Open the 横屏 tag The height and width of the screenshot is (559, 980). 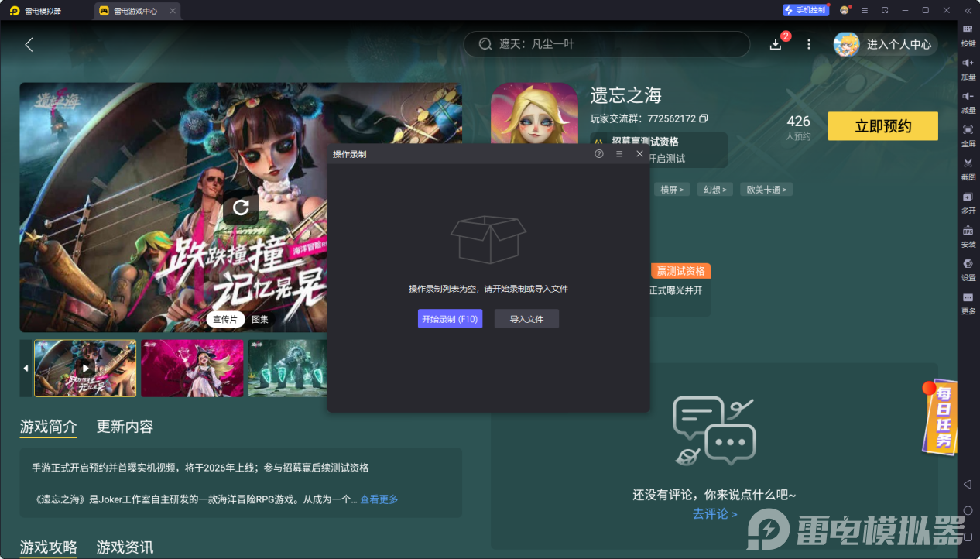tap(672, 190)
